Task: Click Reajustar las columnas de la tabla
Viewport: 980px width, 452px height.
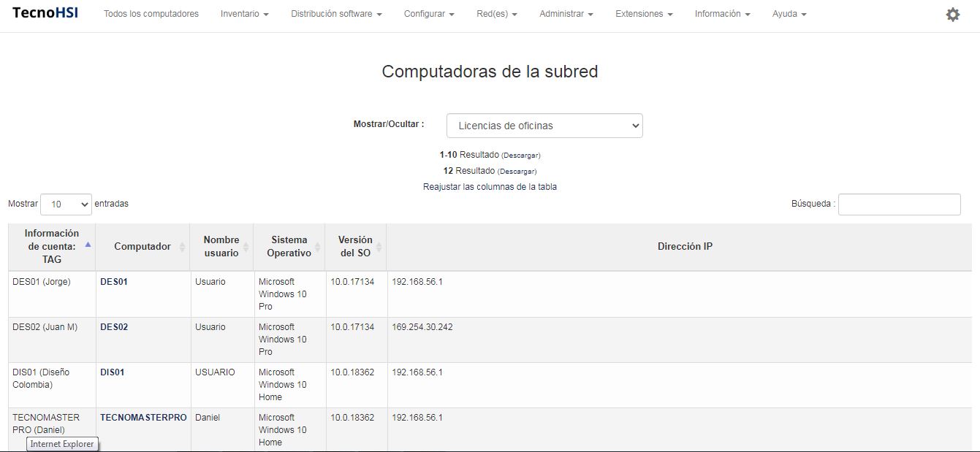Action: pyautogui.click(x=490, y=187)
